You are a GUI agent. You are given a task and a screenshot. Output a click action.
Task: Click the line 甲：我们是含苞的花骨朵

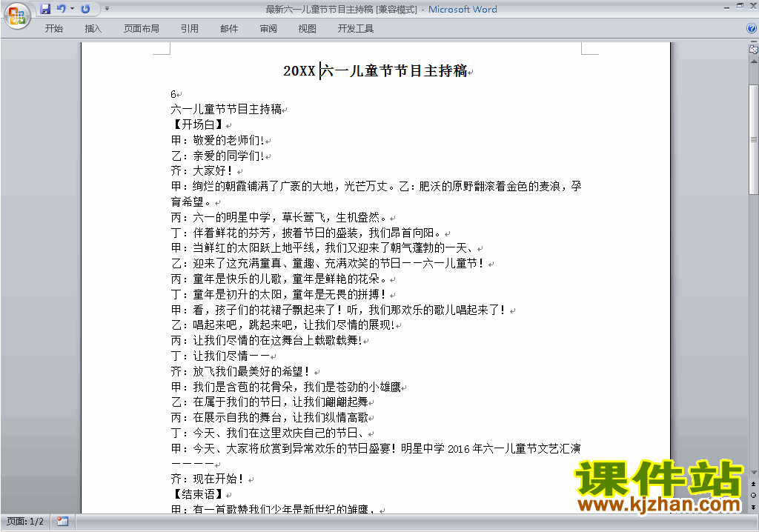click(x=286, y=387)
